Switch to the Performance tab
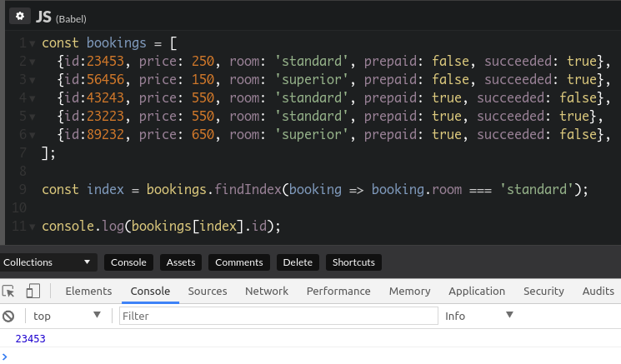 pyautogui.click(x=338, y=292)
